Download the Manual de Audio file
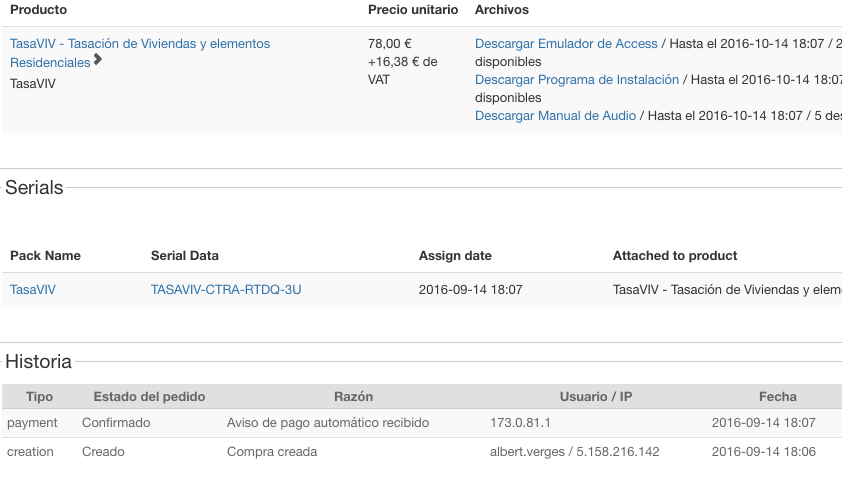Viewport: 842px width, 484px height. tap(555, 115)
